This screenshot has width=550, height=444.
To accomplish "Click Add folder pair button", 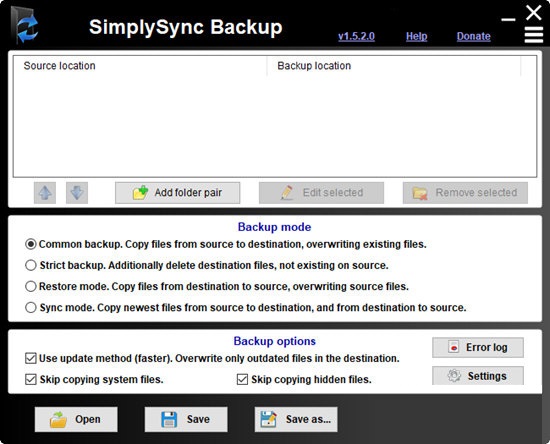I will (x=177, y=193).
